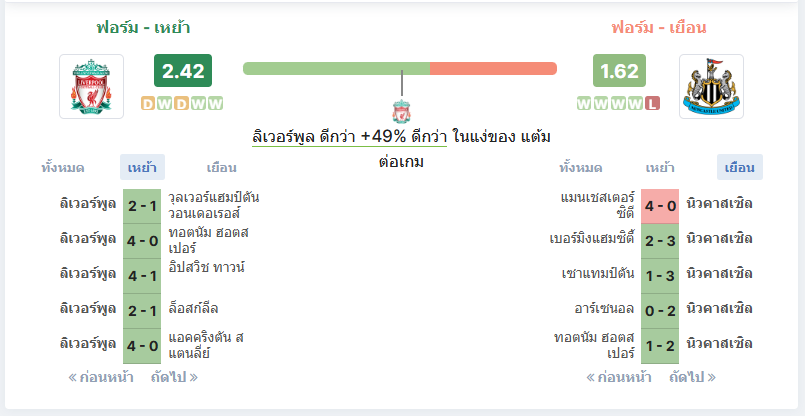Click the Newcastle United club crest
Screen dimensions: 805x416
click(711, 86)
